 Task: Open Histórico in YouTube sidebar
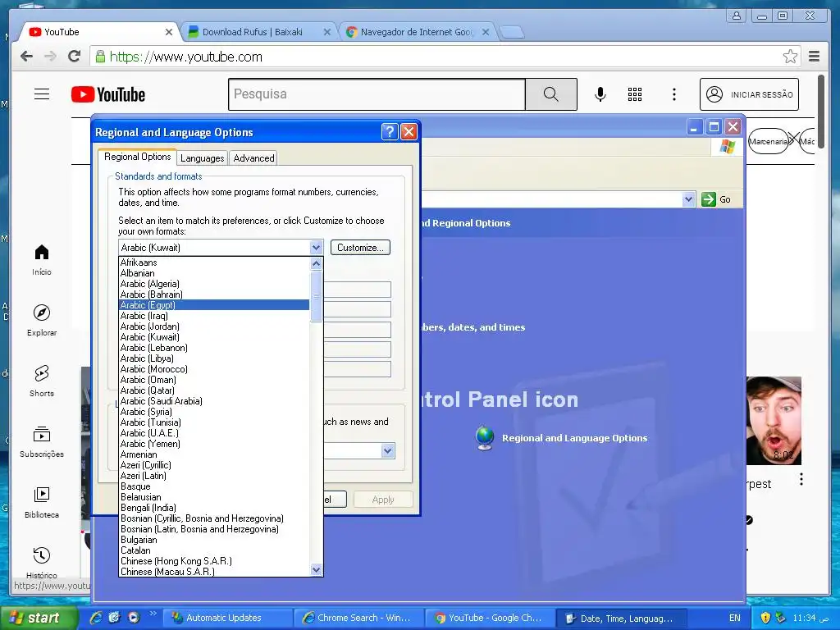tap(42, 563)
